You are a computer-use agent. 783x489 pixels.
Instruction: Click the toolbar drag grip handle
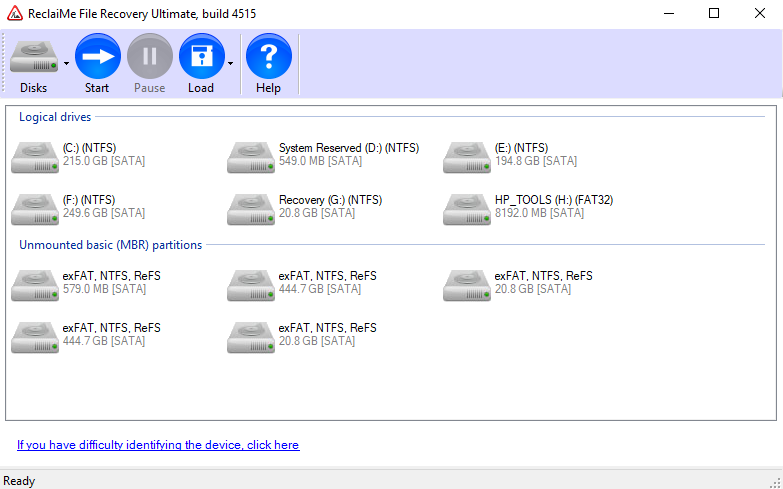point(4,63)
